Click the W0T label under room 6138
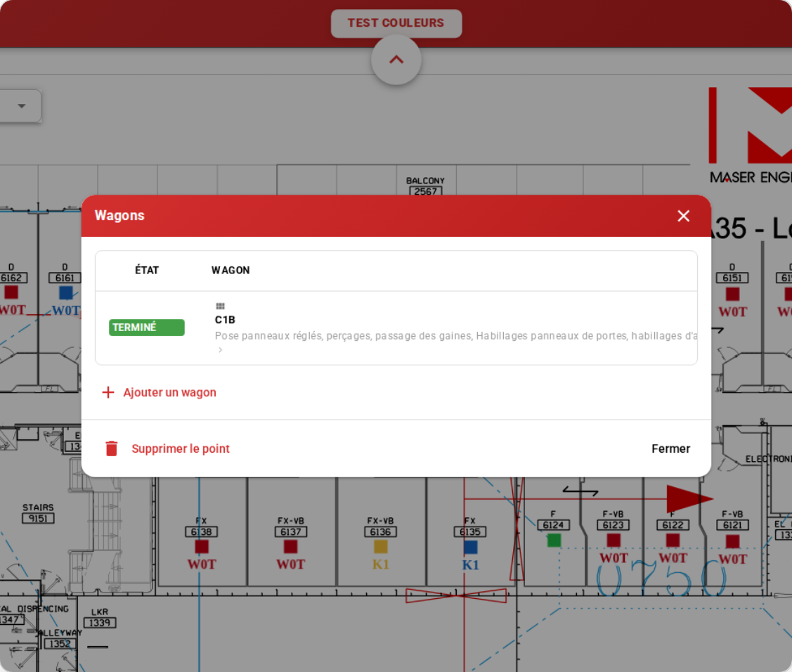The height and width of the screenshot is (672, 792). tap(202, 564)
